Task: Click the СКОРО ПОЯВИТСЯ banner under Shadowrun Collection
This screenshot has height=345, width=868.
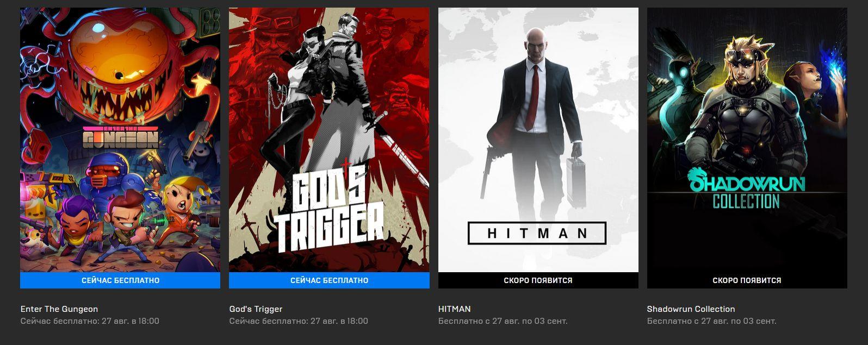Action: (x=747, y=280)
